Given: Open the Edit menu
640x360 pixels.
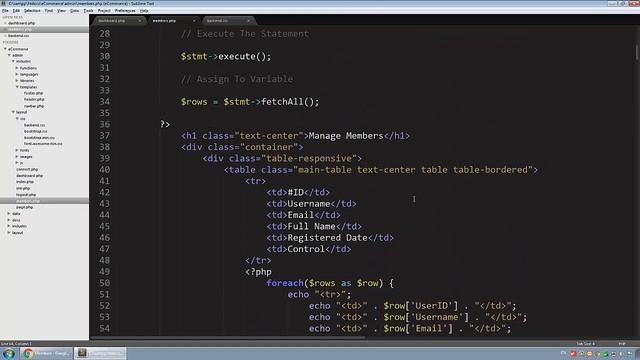Looking at the screenshot, I should (16, 11).
